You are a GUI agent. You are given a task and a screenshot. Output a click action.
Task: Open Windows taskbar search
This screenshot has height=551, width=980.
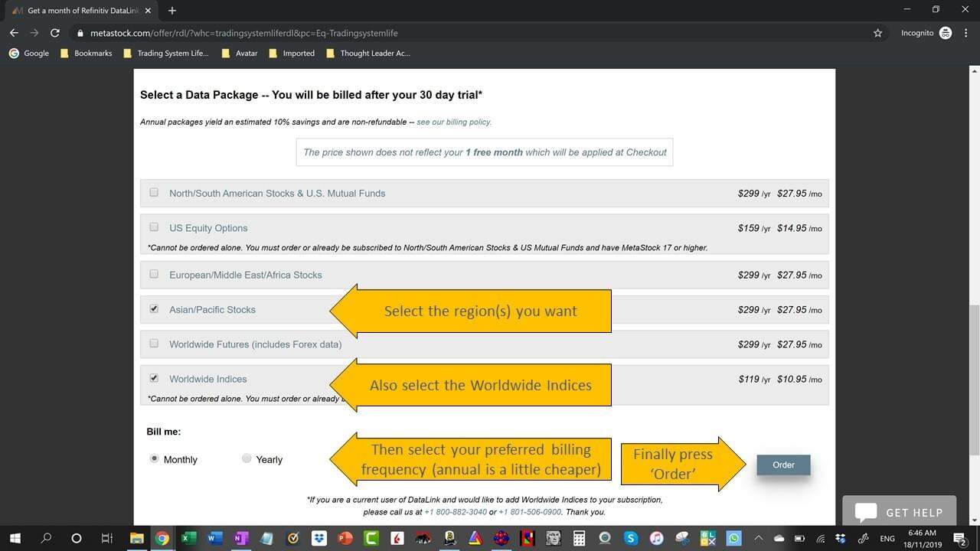tap(46, 538)
